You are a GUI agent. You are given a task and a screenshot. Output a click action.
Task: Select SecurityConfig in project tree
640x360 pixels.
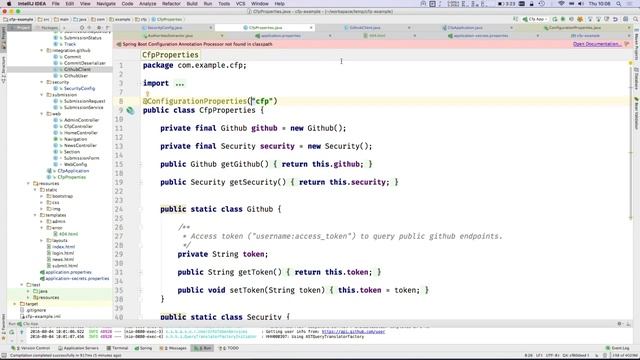(x=79, y=88)
